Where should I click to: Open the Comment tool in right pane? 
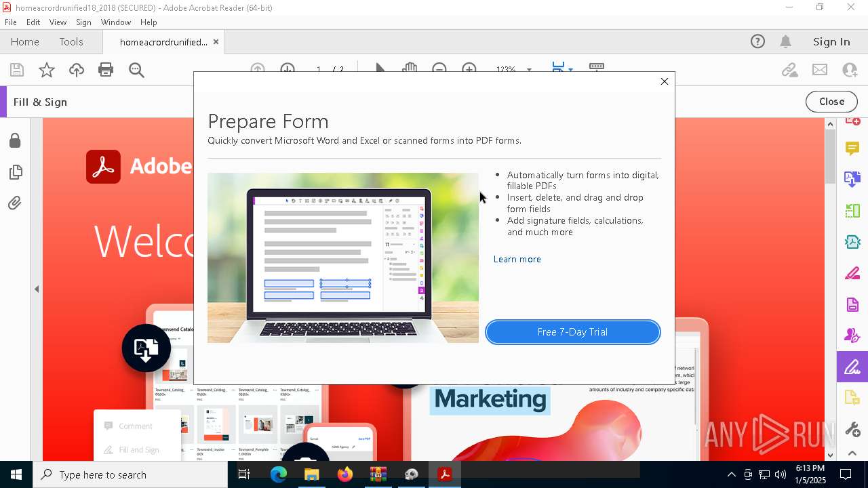pos(852,148)
